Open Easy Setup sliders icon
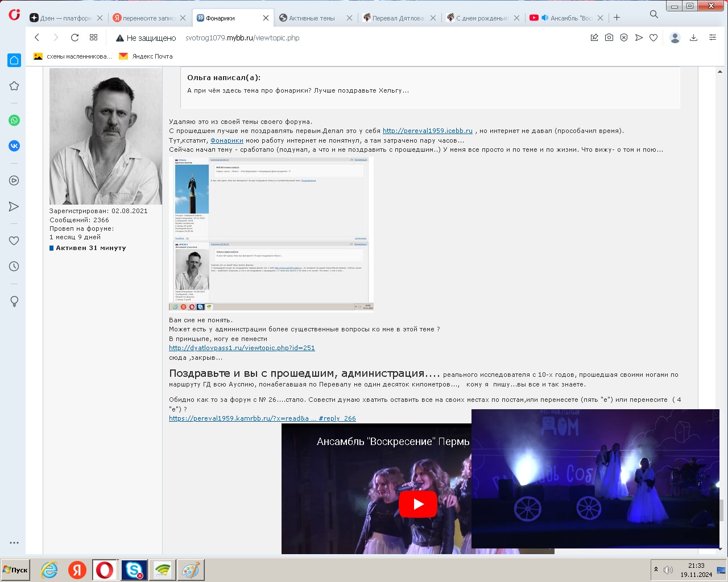Image resolution: width=728 pixels, height=582 pixels. click(712, 38)
